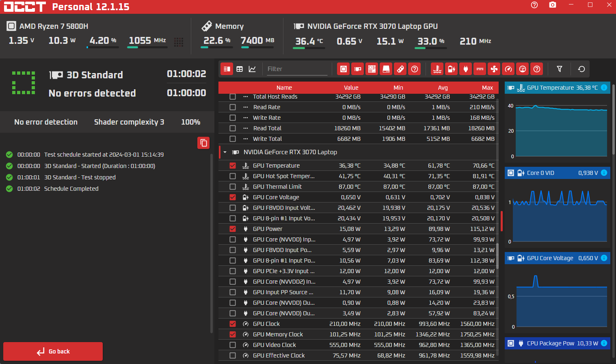Toggle the unknown hardware filter button
Screen dimensions: 616x364
415,69
